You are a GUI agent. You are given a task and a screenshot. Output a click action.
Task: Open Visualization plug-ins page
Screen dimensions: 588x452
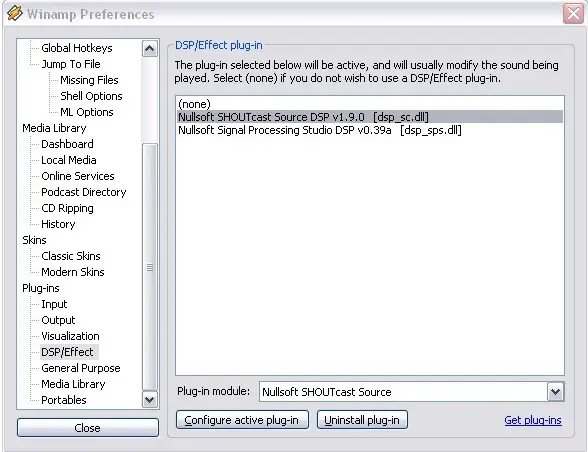[x=70, y=336]
